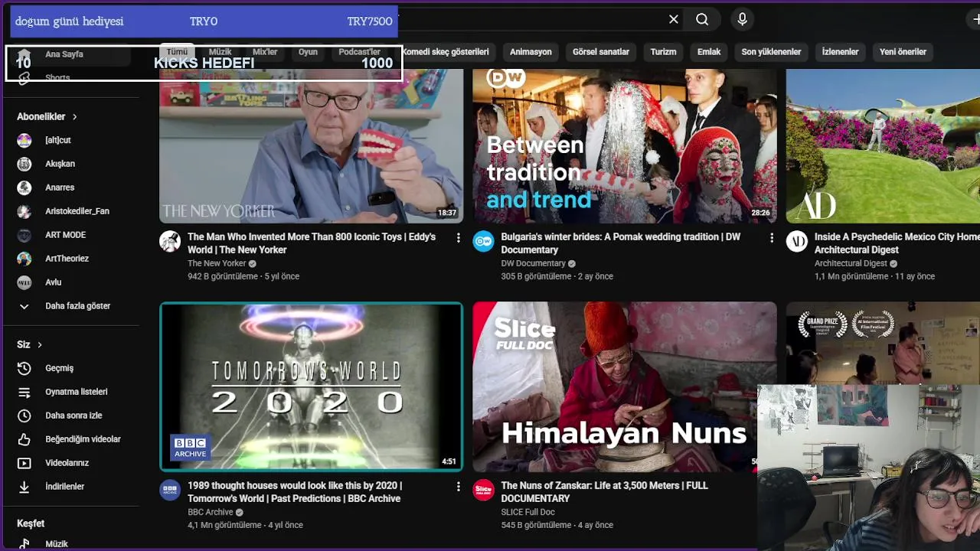The image size is (980, 551).
Task: Open Aristokediler_Fan channel avatar
Action: point(24,211)
